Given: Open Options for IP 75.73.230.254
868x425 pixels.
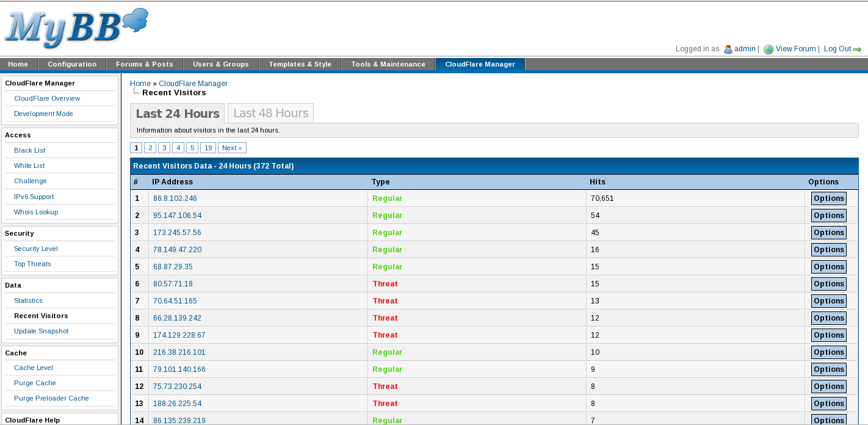Looking at the screenshot, I should (x=828, y=387).
